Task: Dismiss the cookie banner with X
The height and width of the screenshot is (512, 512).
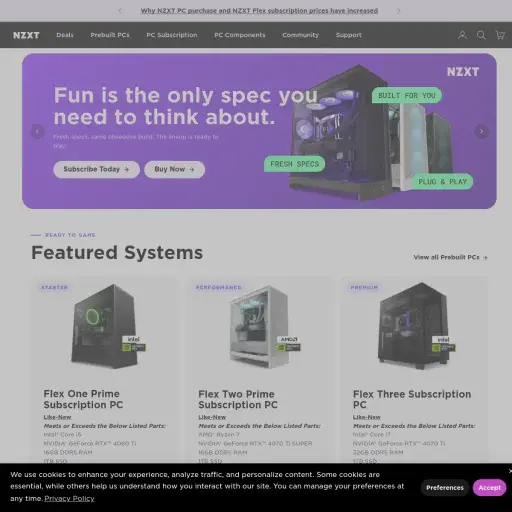Action: (510, 471)
